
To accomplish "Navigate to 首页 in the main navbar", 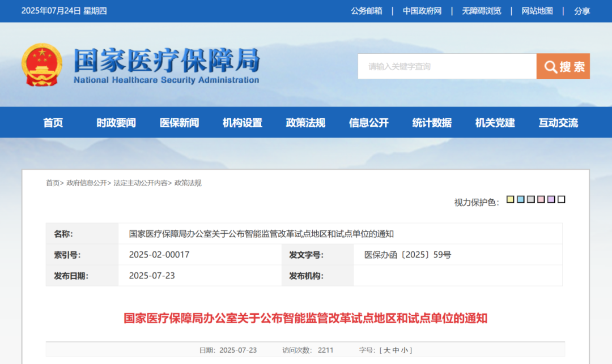I will pos(53,123).
